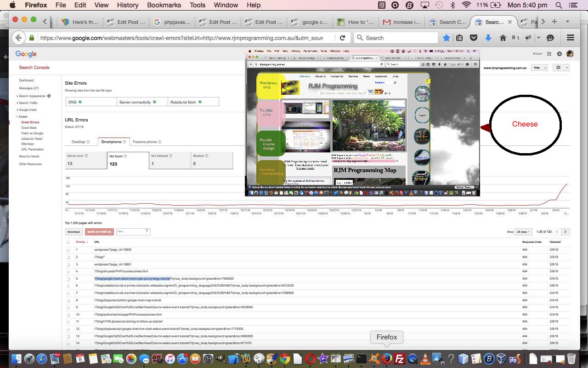Viewport: 588px width, 368px height.
Task: Check the box for wordpress/?page_id=19939 row
Action: (x=68, y=250)
